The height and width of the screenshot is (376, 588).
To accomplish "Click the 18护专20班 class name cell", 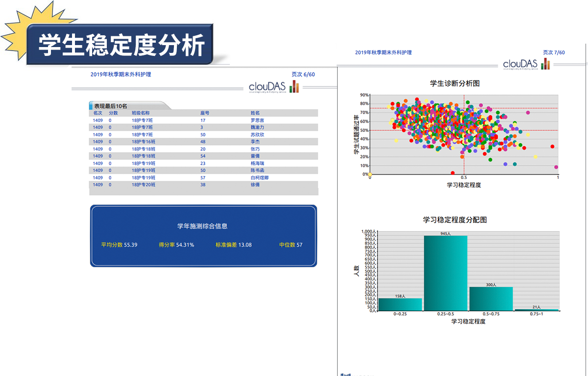I will click(x=144, y=185).
